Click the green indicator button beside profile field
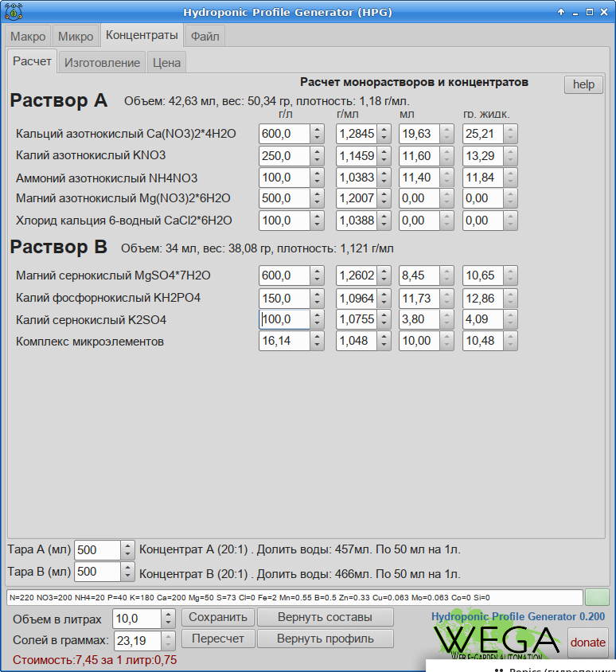The width and height of the screenshot is (616, 672). click(597, 597)
